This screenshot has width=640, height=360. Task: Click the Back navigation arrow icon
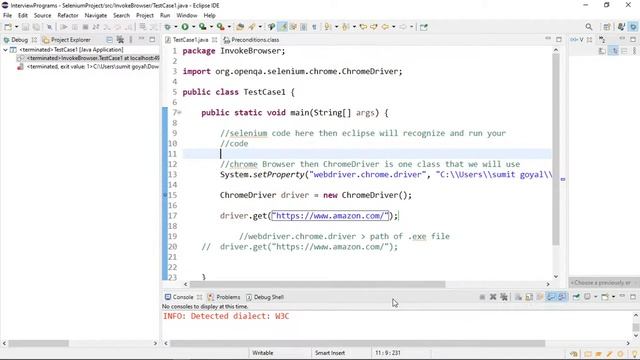click(x=385, y=27)
